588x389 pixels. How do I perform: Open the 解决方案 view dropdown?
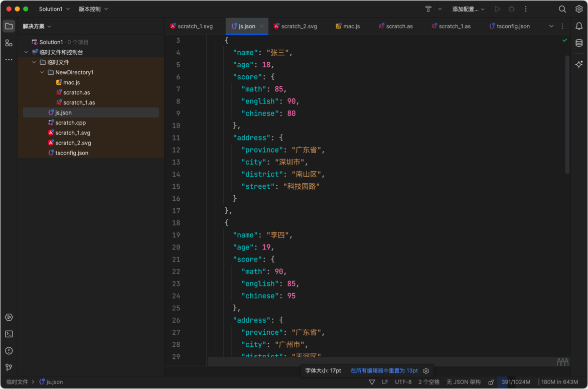point(37,26)
